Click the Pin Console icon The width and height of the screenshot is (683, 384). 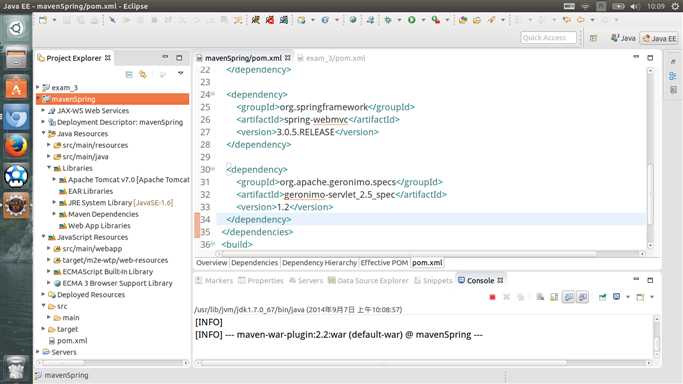602,297
